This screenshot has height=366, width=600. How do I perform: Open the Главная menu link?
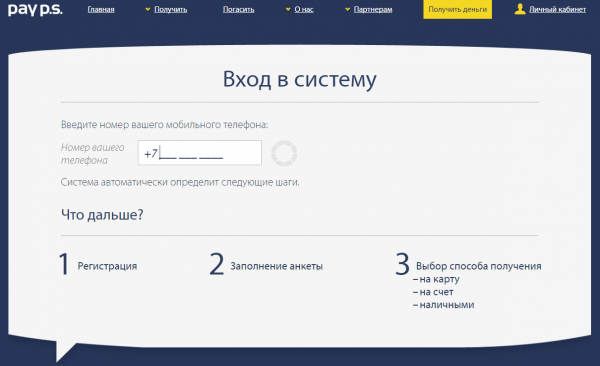click(101, 9)
